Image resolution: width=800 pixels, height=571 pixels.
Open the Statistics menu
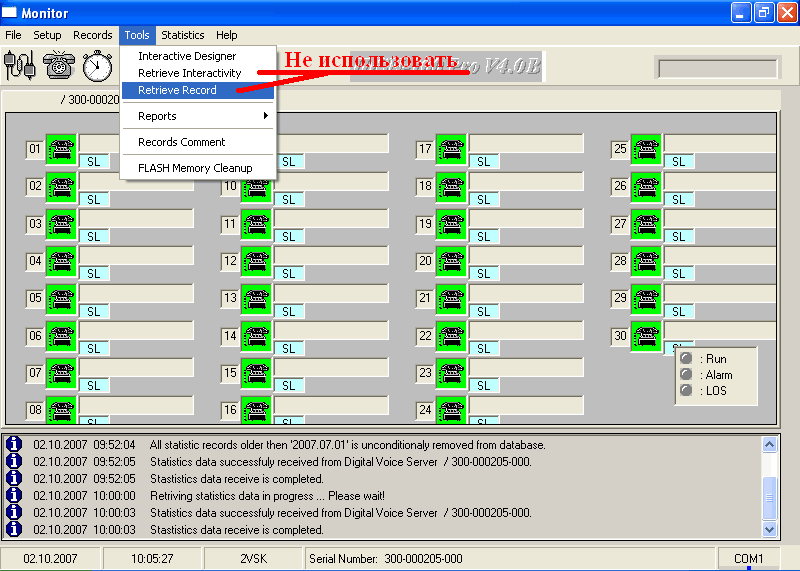coord(182,35)
